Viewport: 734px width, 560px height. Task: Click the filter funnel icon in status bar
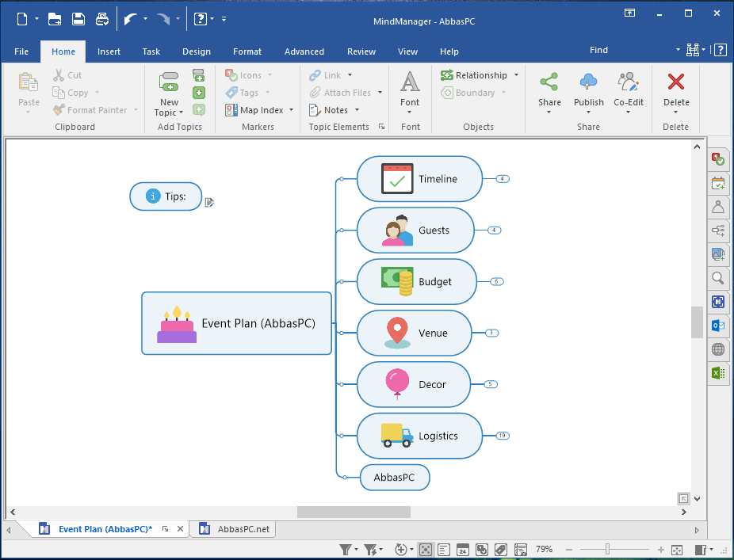coord(346,549)
